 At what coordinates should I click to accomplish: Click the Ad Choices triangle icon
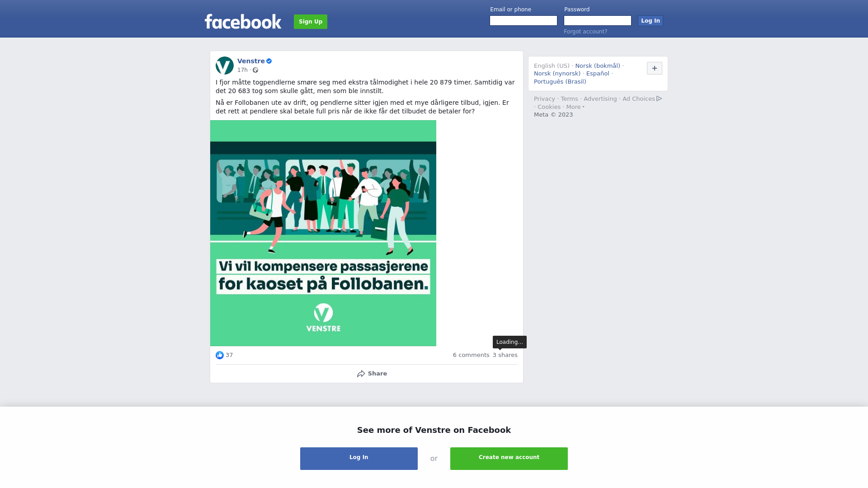pos(659,99)
